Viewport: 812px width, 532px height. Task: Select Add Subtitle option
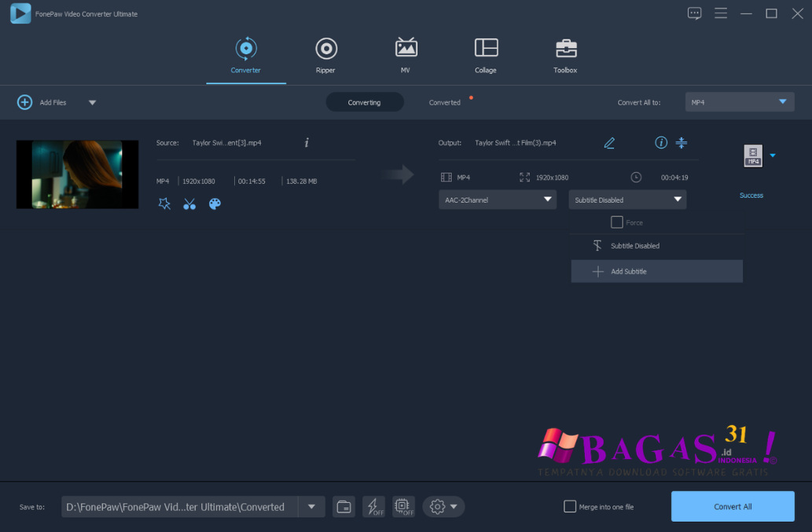tap(656, 271)
